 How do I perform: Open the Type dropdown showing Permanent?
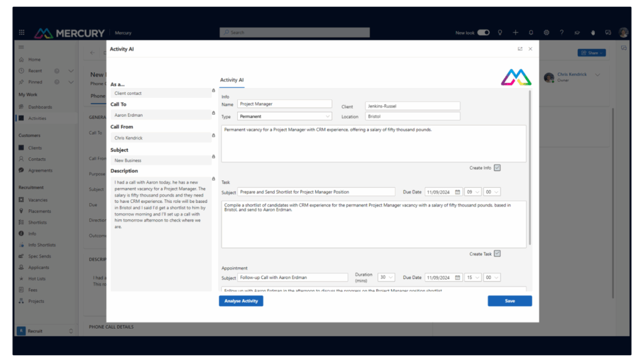tap(284, 116)
